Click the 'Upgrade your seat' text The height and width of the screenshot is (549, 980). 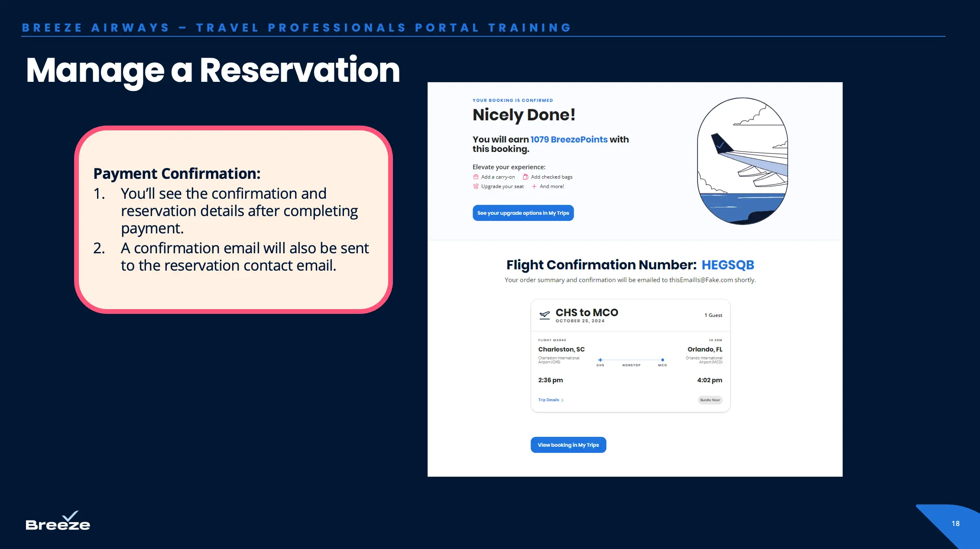tap(502, 187)
